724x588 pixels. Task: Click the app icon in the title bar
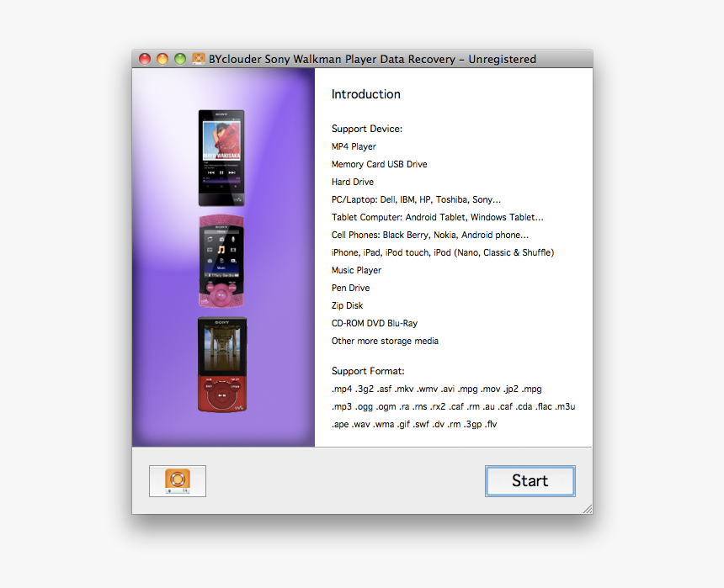(x=199, y=59)
